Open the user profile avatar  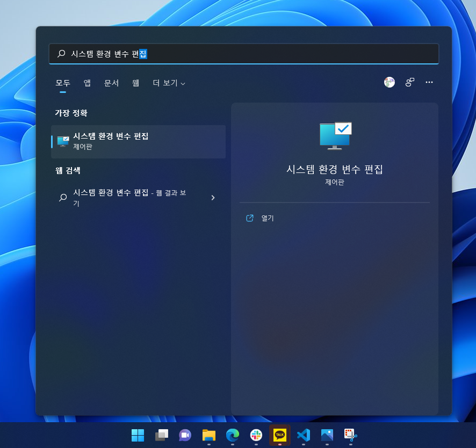pos(390,82)
